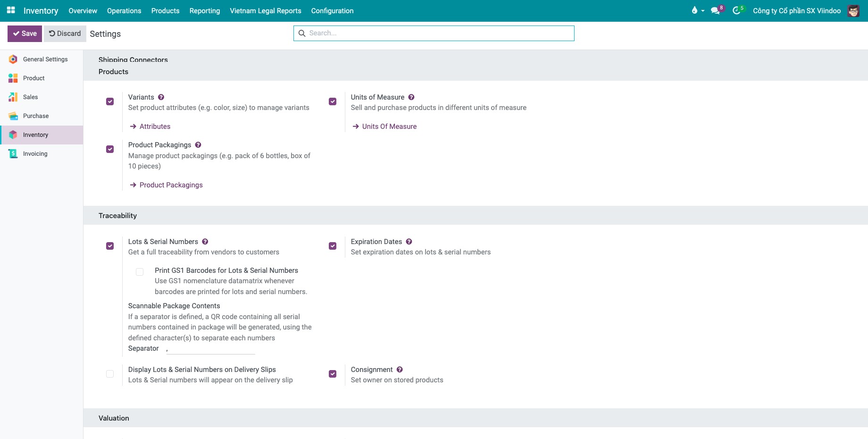868x439 pixels.
Task: Click the help icon beside Variants
Action: click(161, 97)
